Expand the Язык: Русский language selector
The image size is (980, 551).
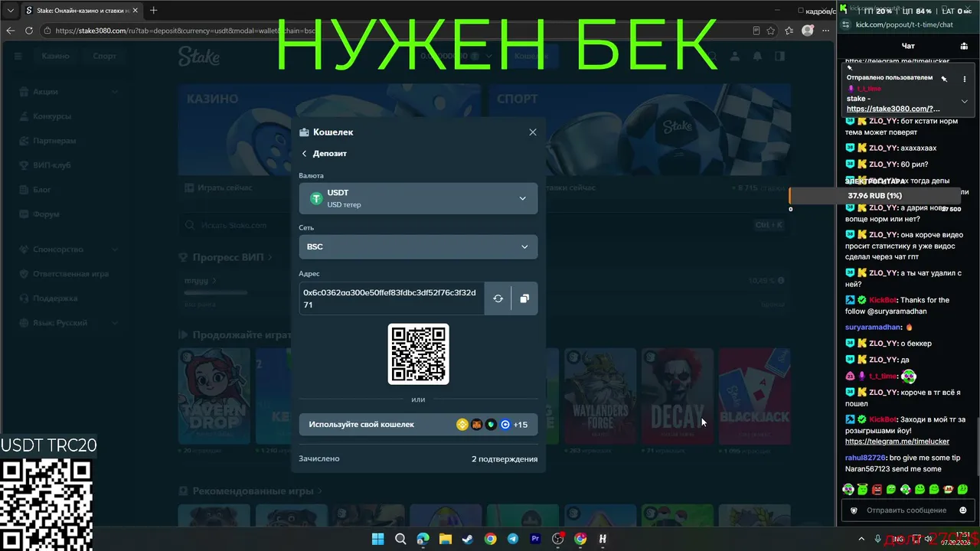[68, 323]
